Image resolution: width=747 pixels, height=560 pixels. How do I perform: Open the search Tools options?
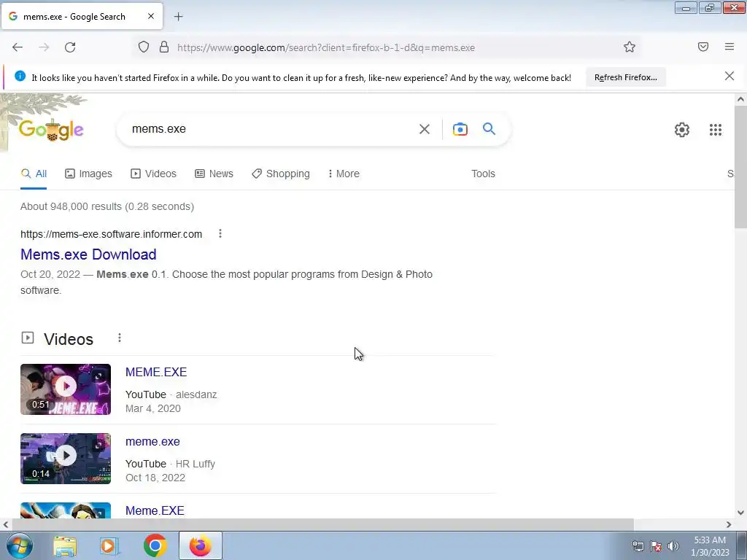(483, 174)
